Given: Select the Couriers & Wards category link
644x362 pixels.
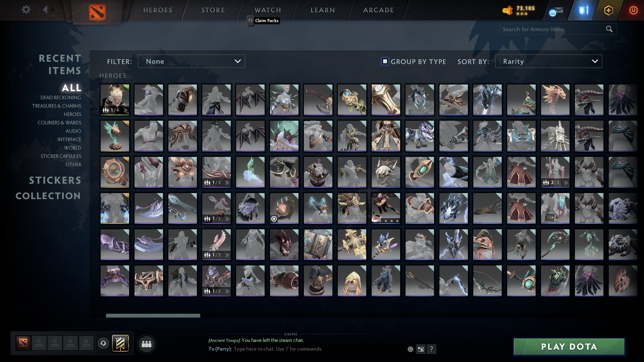Looking at the screenshot, I should click(59, 123).
